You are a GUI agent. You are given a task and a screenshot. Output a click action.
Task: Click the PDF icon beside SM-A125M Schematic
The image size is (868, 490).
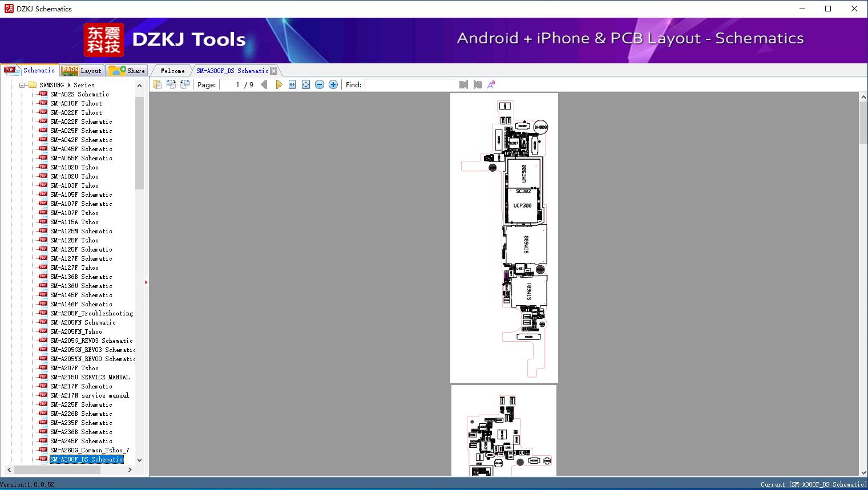click(43, 231)
